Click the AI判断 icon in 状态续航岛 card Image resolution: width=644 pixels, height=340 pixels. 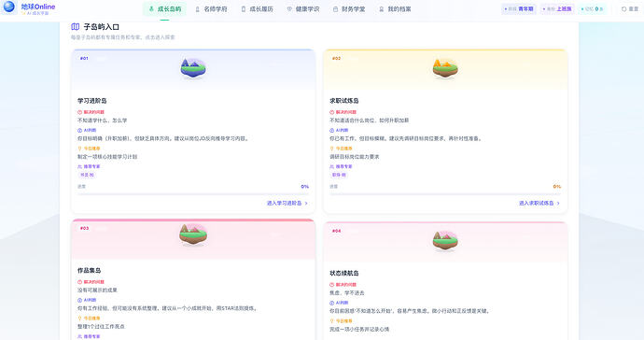tap(332, 303)
